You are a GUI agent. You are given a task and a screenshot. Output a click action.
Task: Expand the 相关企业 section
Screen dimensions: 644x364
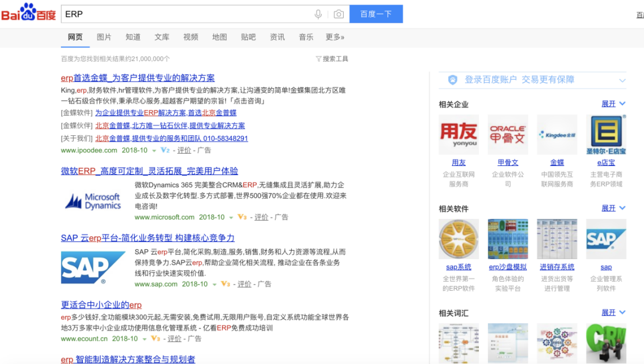[613, 104]
